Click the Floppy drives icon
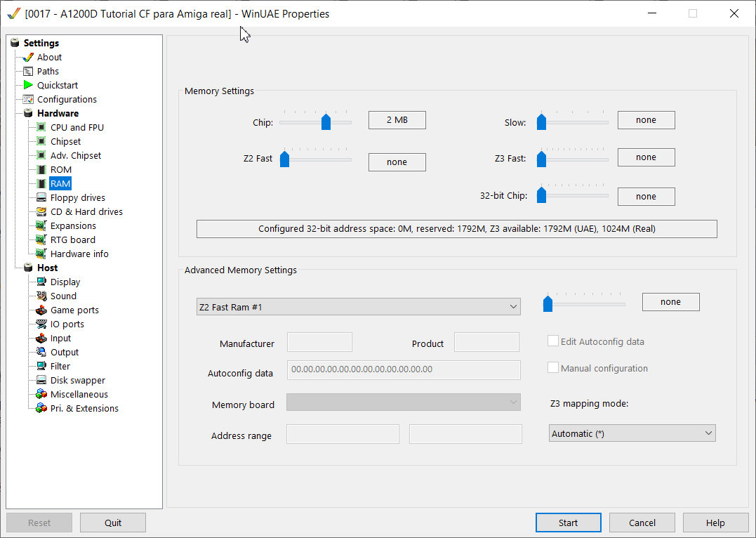 tap(41, 198)
